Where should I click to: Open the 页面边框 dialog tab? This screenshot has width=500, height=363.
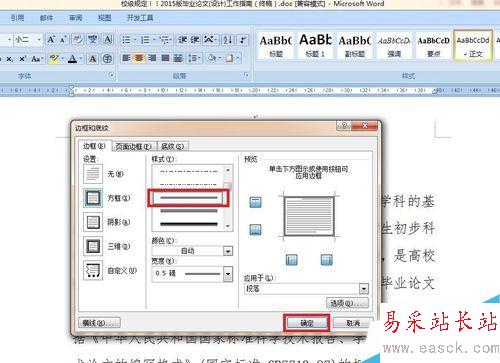tap(133, 146)
